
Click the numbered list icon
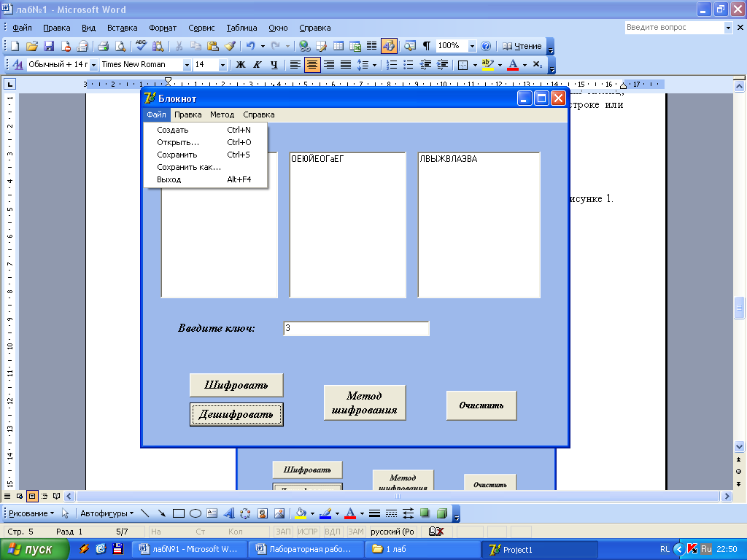point(392,65)
